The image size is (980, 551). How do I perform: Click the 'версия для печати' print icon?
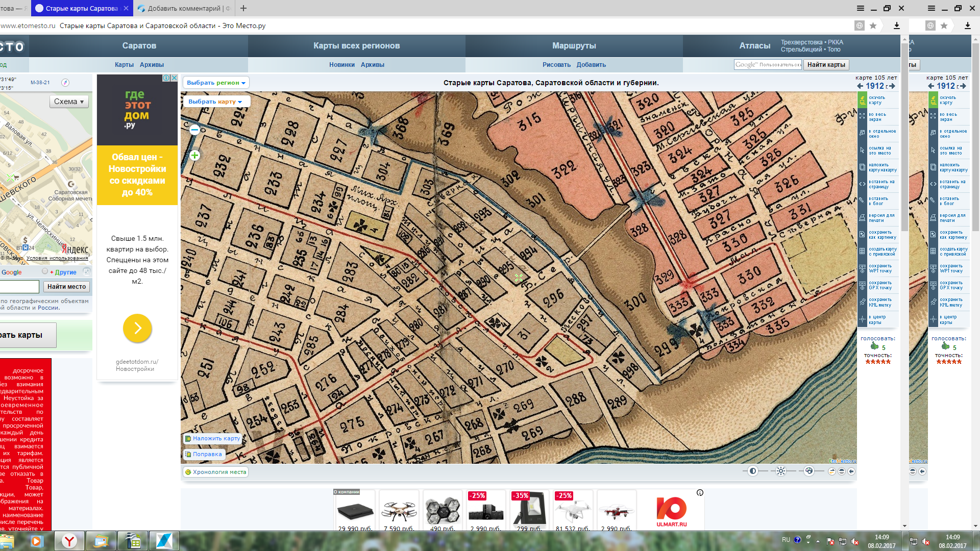coord(862,218)
